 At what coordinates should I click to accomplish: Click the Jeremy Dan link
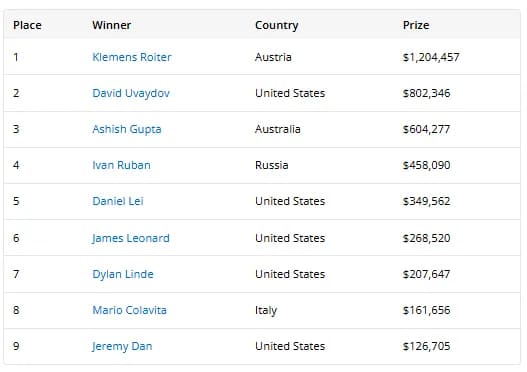click(x=122, y=346)
